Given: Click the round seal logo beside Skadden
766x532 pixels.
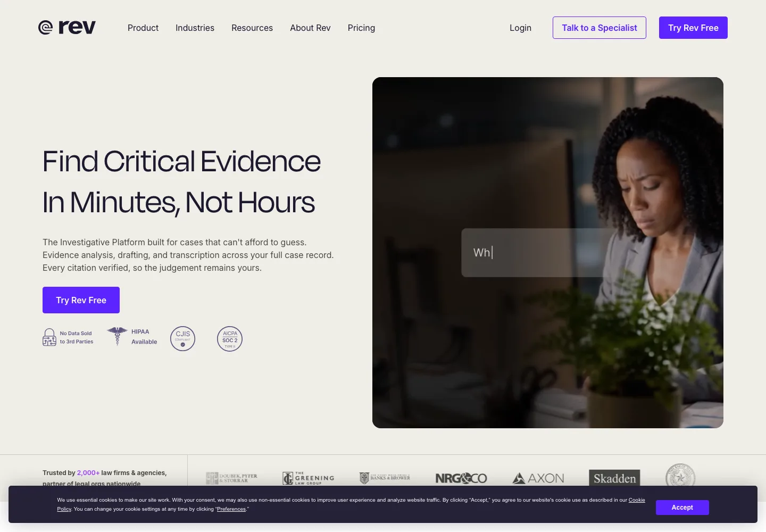Looking at the screenshot, I should coord(680,475).
